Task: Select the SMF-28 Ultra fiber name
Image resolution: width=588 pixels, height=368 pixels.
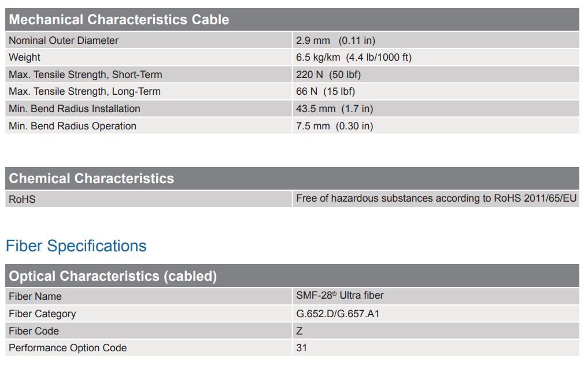Action: click(x=339, y=296)
